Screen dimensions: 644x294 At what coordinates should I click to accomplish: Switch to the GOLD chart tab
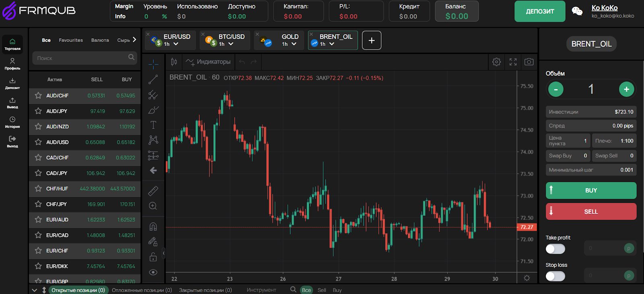click(x=279, y=40)
